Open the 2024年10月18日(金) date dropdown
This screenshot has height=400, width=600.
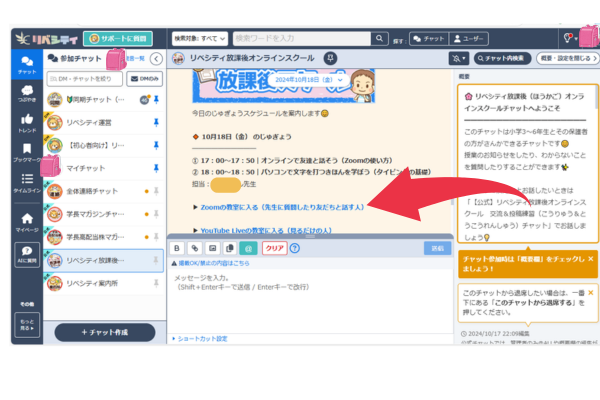click(308, 80)
